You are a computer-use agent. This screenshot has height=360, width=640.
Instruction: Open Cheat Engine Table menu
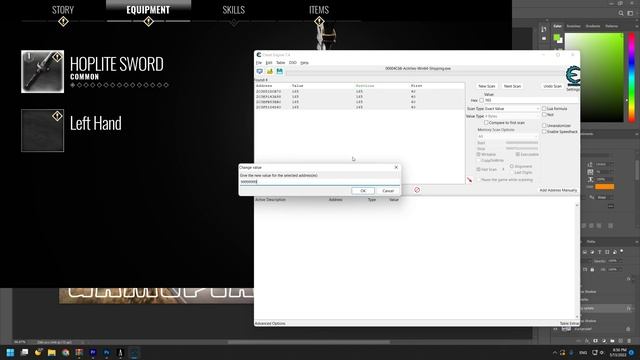click(280, 63)
